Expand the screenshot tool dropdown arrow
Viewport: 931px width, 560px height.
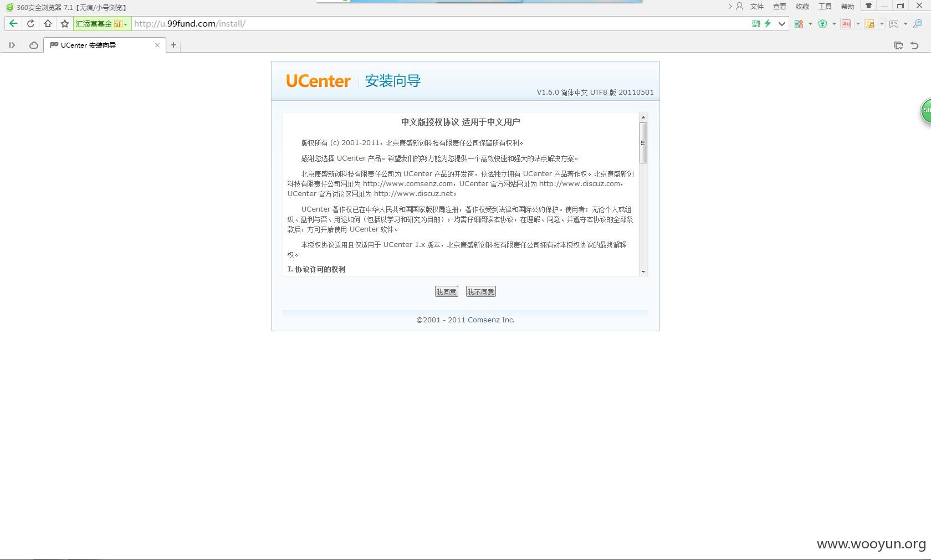point(882,24)
